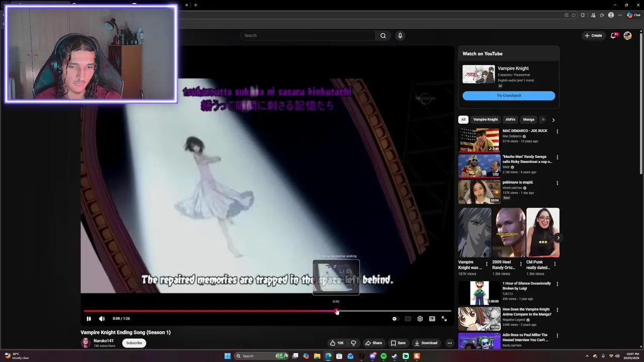644x362 pixels.
Task: Open the Vampire Knight show thumbnail card
Action: pos(478,74)
